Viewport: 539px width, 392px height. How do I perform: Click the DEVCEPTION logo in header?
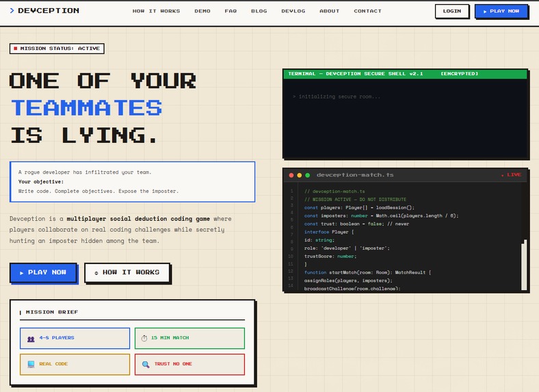pos(44,11)
